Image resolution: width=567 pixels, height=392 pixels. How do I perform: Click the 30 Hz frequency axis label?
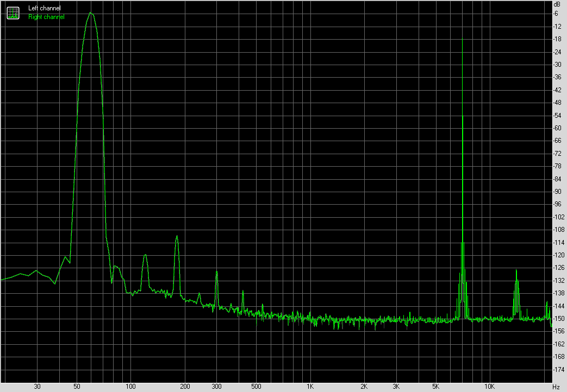[x=38, y=387]
